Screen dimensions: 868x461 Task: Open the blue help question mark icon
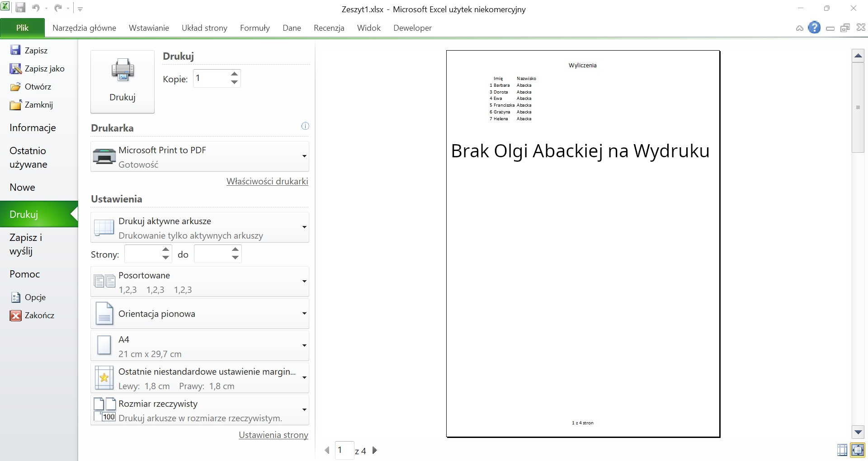tap(814, 28)
